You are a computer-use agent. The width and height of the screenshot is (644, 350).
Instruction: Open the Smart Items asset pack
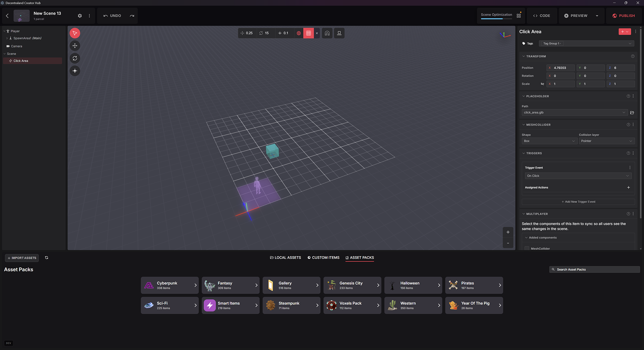pos(230,305)
